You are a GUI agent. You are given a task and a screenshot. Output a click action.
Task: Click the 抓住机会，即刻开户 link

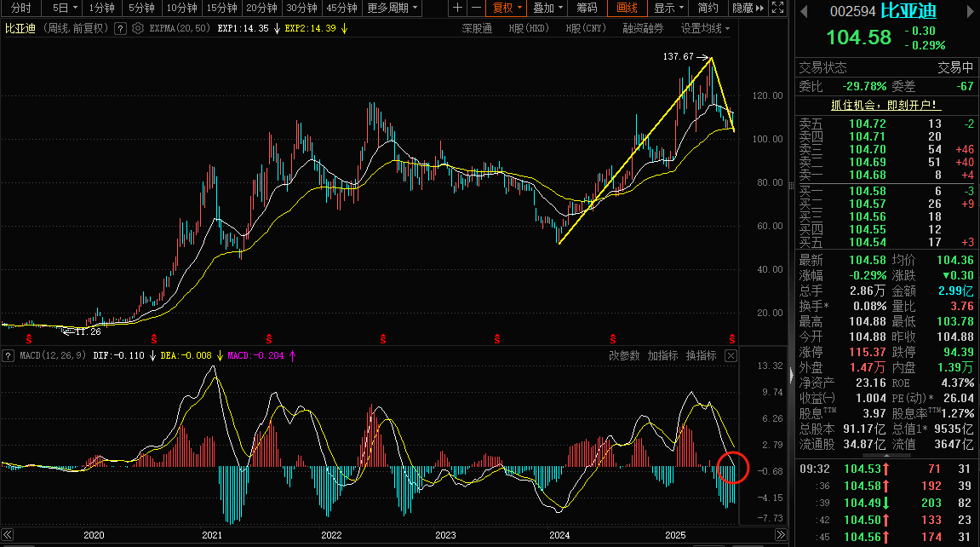(884, 105)
